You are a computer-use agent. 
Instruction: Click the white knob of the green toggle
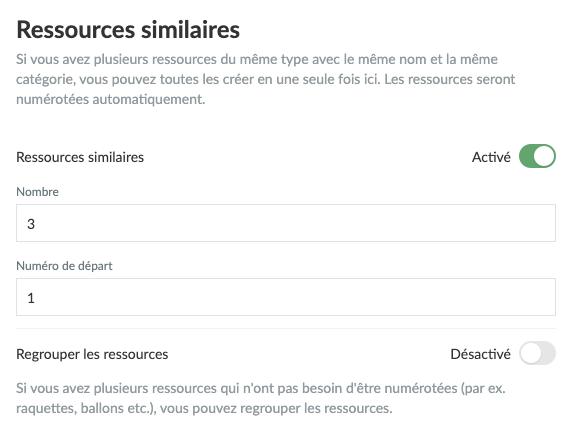coord(544,156)
